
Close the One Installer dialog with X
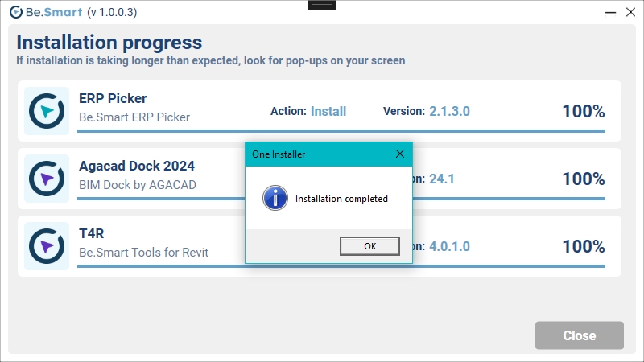(x=399, y=154)
